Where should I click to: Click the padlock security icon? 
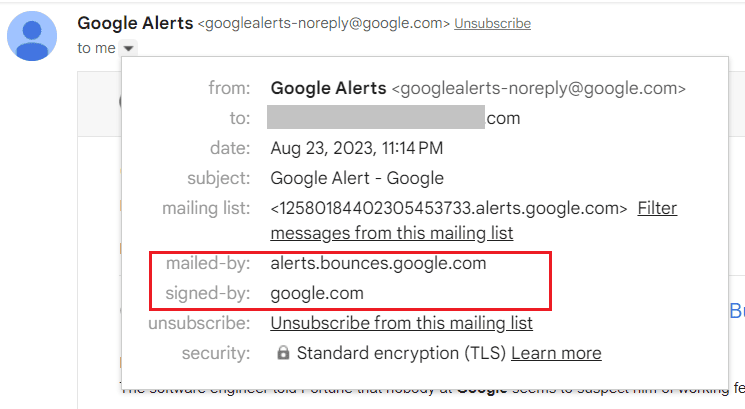[283, 353]
